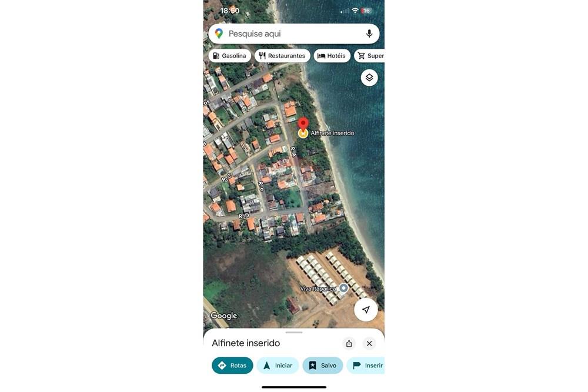This screenshot has width=588, height=392.
Task: Tap the Wi-Fi status icon
Action: pyautogui.click(x=355, y=11)
